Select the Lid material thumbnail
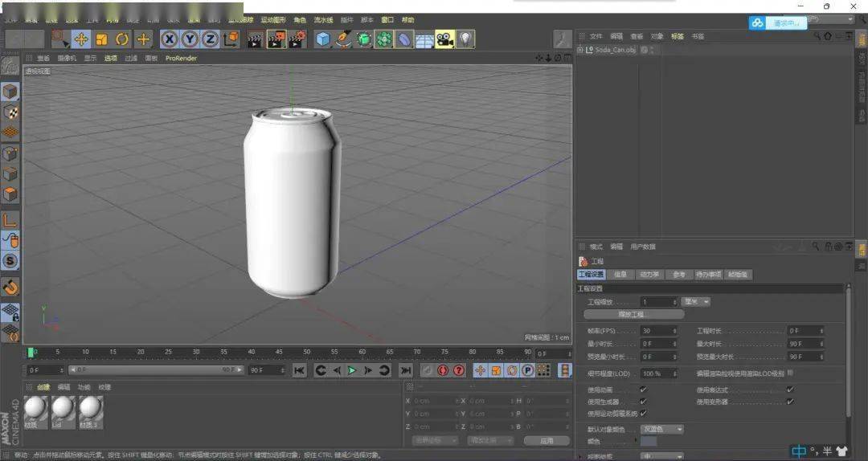Viewport: 868px width, 461px height. coord(63,409)
